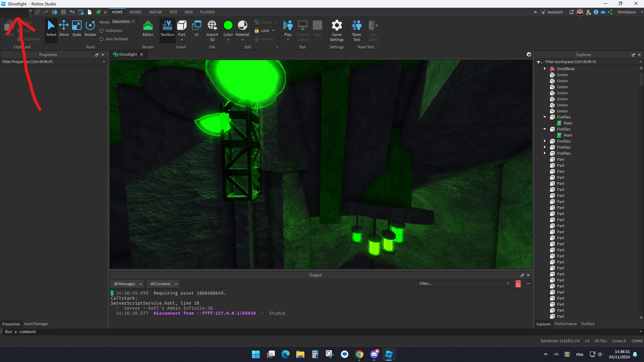Collapse the first Fireflies model
This screenshot has height=362, width=644.
click(x=544, y=117)
